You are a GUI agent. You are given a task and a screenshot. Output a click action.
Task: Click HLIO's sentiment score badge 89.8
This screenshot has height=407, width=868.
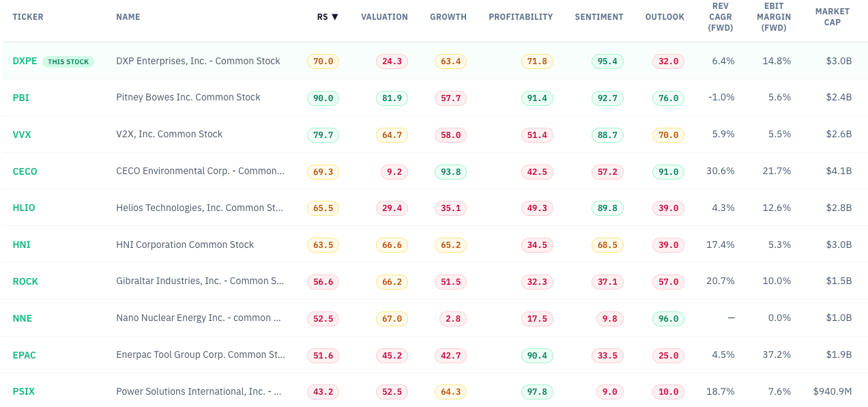pos(607,208)
